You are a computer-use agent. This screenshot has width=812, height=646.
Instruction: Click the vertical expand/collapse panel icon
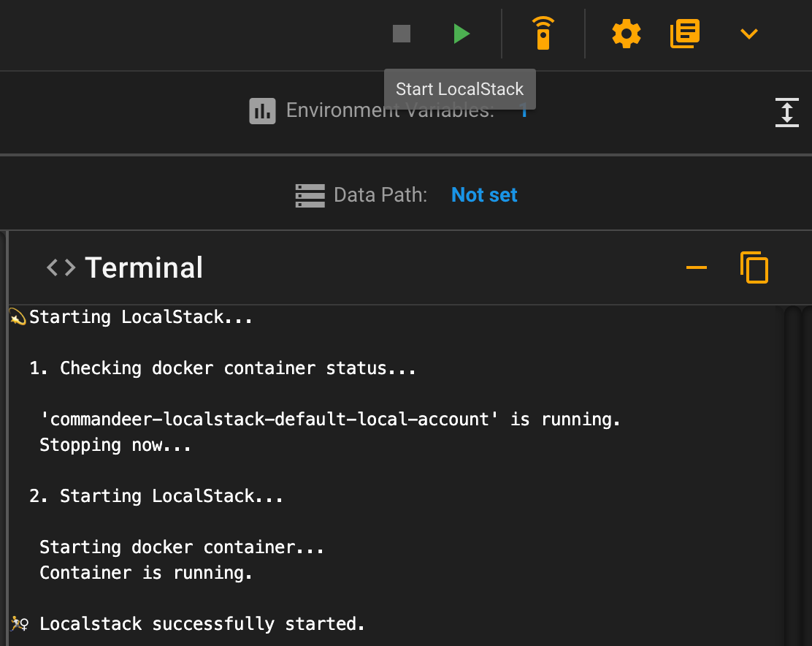point(786,112)
